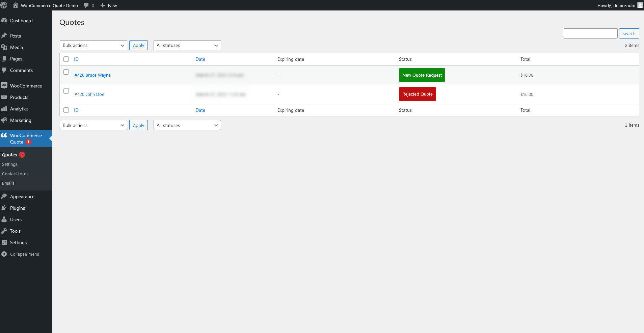This screenshot has width=644, height=333.
Task: Check the box for quote #420 John Doe
Action: [x=66, y=91]
